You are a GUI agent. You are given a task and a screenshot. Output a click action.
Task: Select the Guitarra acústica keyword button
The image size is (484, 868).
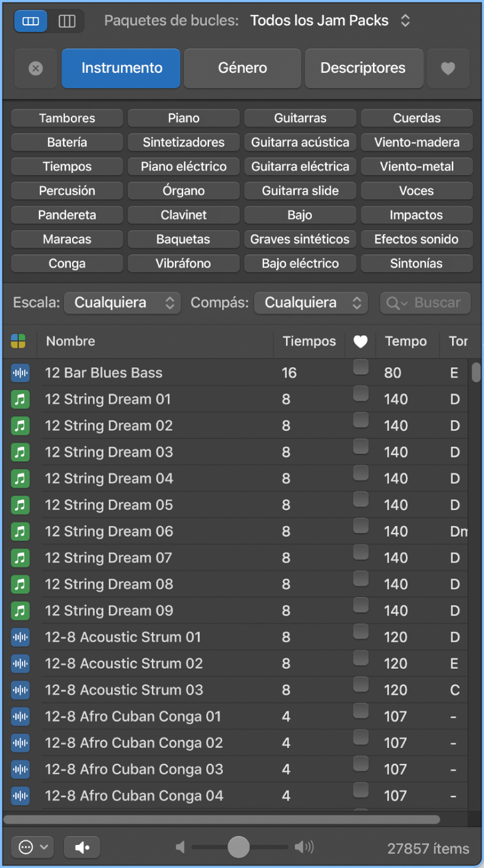point(300,142)
